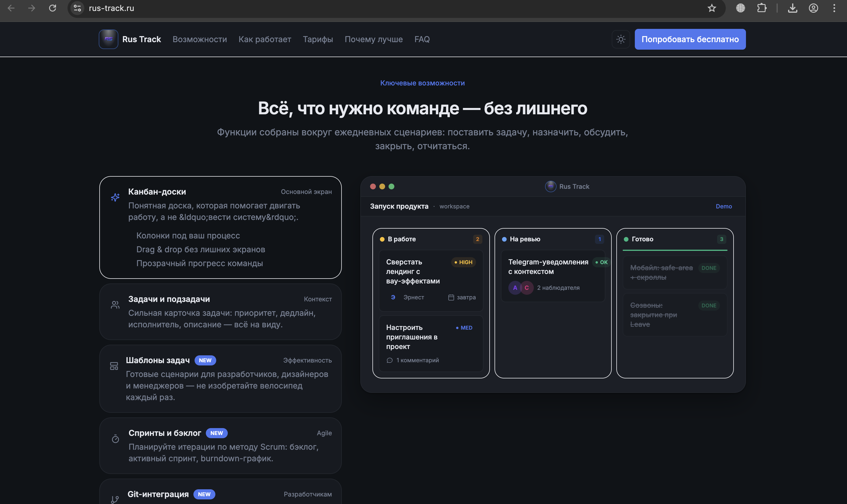Viewport: 847px width, 504px height.
Task: Toggle light theme with the sun icon
Action: tap(621, 39)
